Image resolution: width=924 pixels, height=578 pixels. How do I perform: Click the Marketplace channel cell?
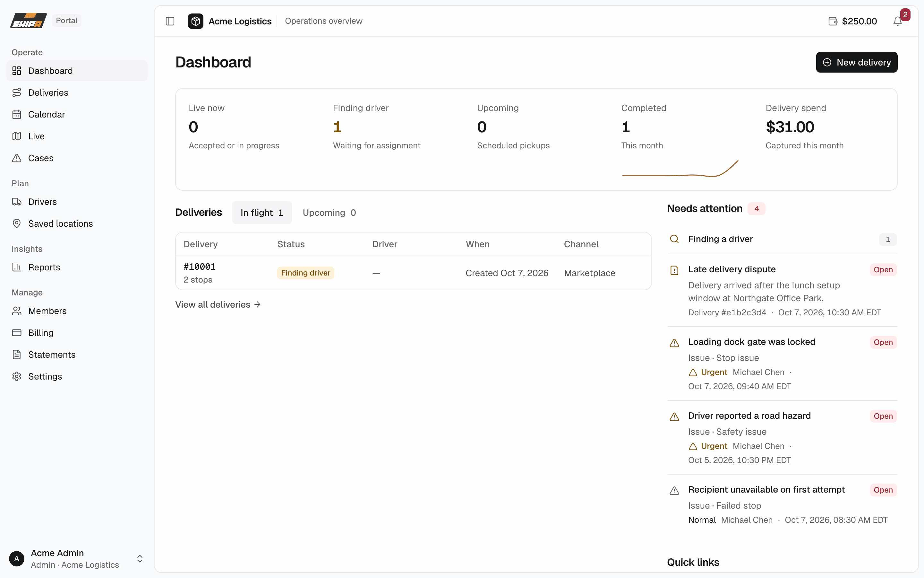click(589, 273)
